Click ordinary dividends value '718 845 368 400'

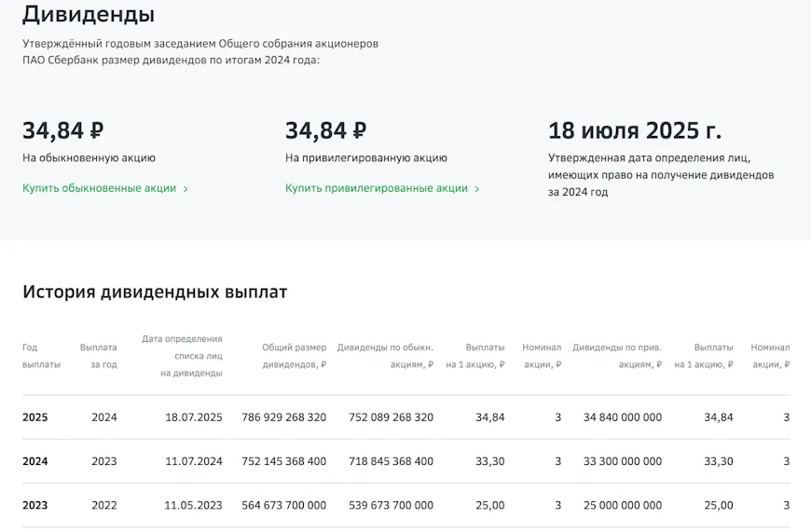391,461
